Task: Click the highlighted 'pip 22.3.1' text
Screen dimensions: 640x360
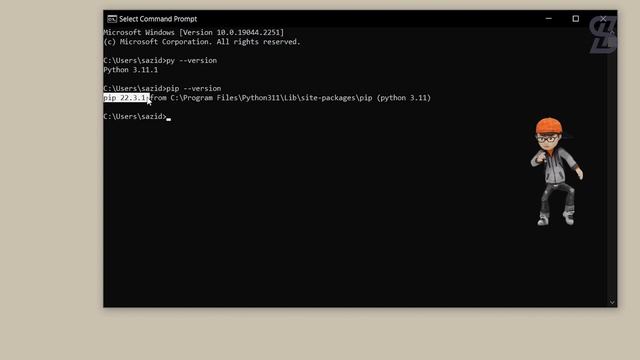Action: click(125, 98)
